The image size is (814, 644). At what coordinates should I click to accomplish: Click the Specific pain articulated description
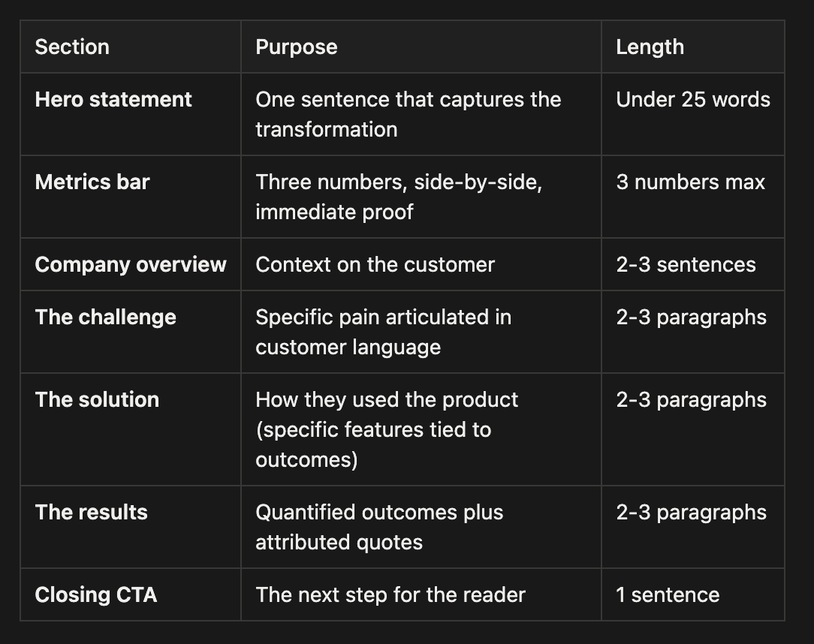(383, 332)
